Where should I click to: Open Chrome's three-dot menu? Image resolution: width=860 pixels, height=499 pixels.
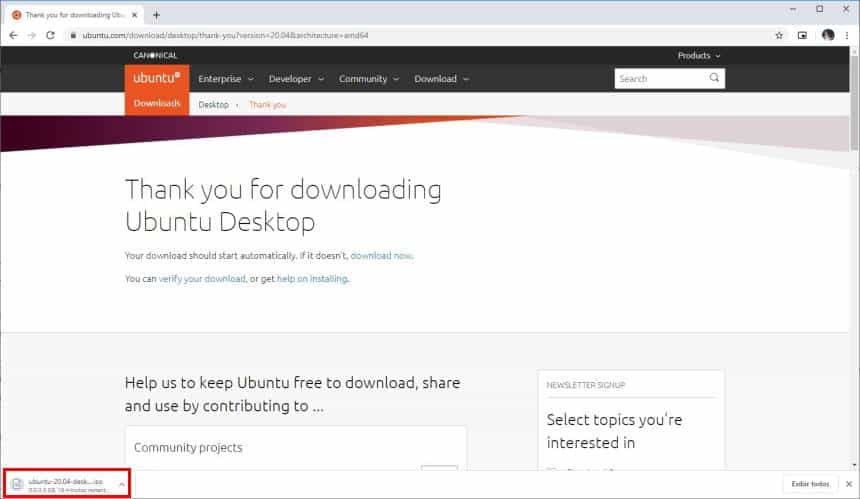(x=847, y=35)
